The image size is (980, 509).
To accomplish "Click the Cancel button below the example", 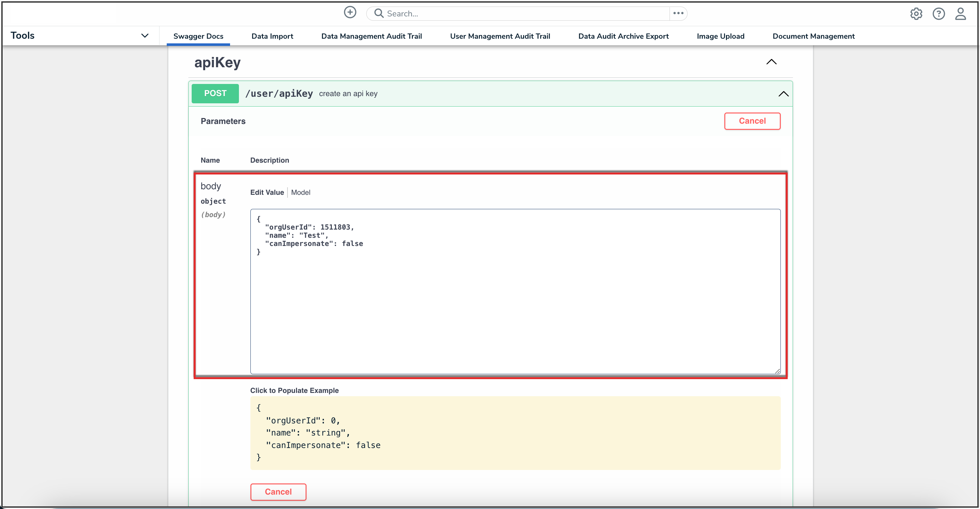I will [x=278, y=492].
